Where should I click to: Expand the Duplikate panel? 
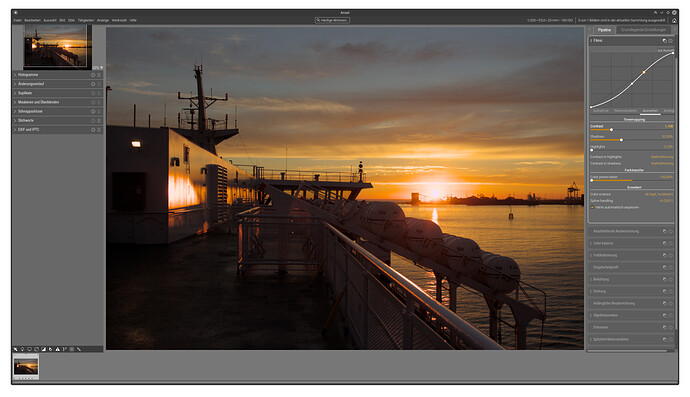pos(15,93)
